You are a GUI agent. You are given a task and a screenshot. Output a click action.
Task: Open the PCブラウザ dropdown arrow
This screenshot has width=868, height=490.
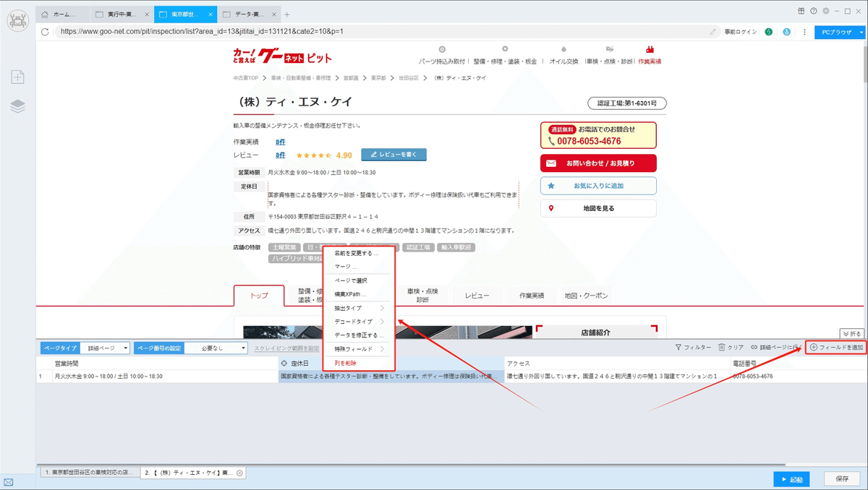click(861, 32)
